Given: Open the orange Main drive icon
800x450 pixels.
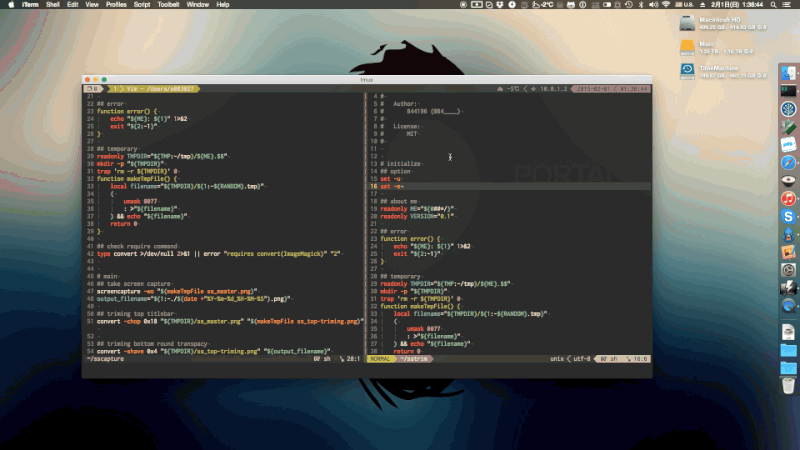Looking at the screenshot, I should coord(688,46).
